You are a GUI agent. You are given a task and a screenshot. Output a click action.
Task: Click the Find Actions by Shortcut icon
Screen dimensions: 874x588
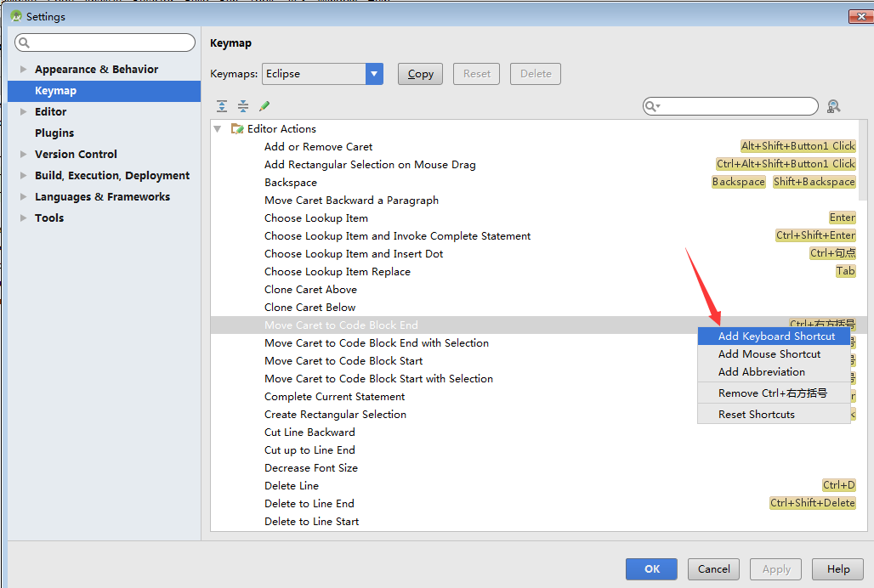834,106
